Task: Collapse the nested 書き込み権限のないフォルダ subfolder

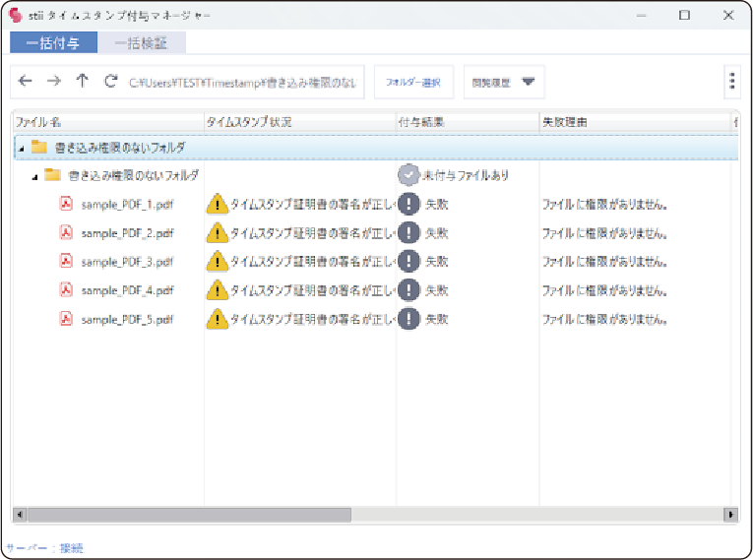Action: 35,176
